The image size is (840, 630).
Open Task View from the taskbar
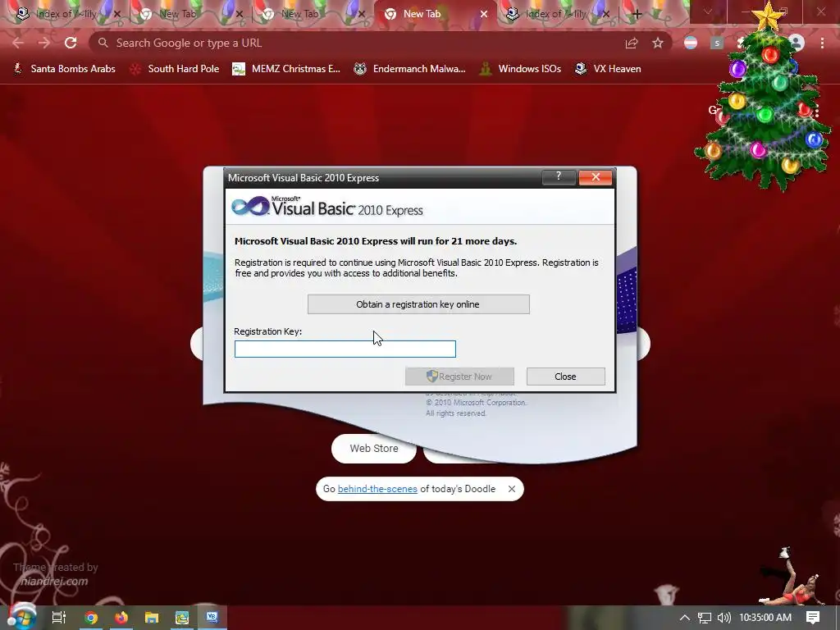59,618
